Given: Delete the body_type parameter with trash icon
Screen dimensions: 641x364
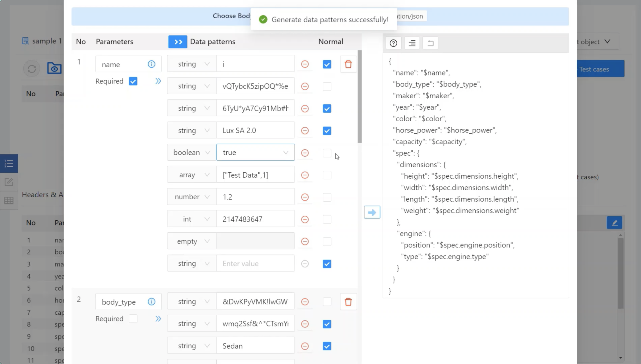Looking at the screenshot, I should tap(348, 302).
